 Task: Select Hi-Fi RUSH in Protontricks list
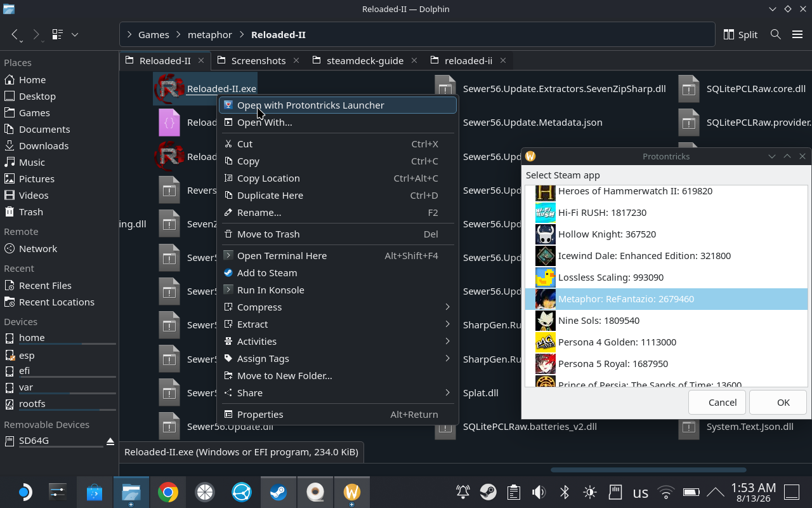point(666,212)
